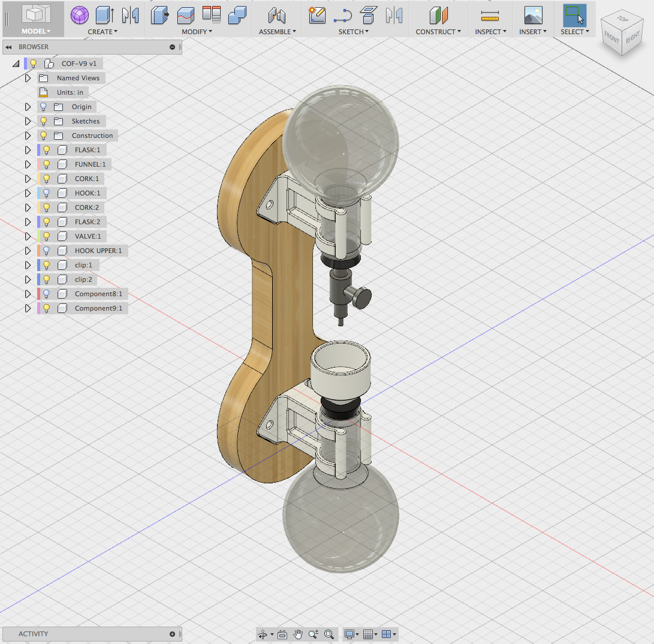Open the Zoom Fit magnifier icon
Screen dimensions: 654x644
pyautogui.click(x=329, y=634)
